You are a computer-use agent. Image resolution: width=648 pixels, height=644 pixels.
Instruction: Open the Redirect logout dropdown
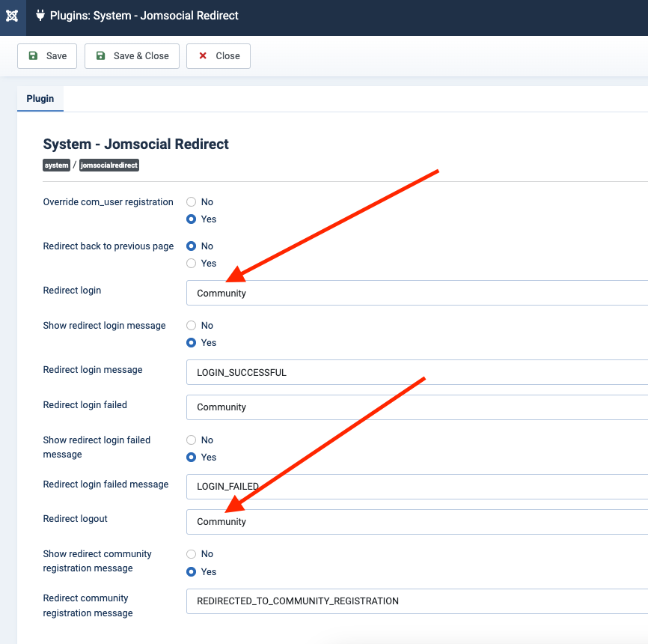(x=416, y=522)
